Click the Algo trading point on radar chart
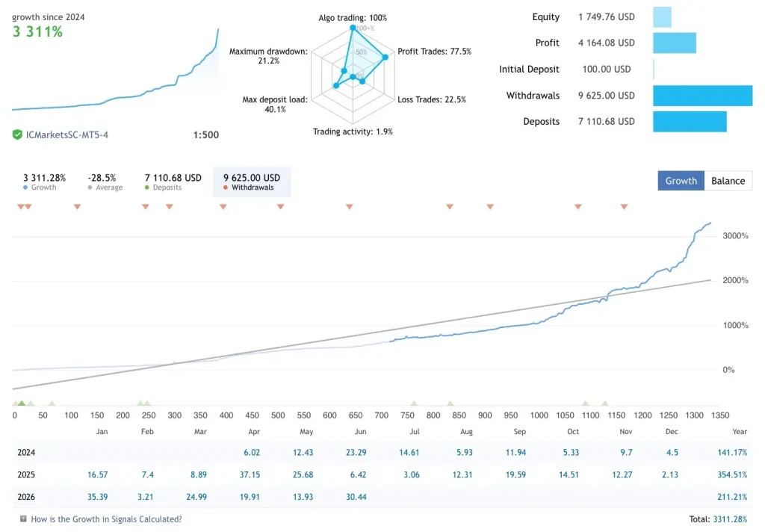The image size is (765, 532). click(x=353, y=28)
